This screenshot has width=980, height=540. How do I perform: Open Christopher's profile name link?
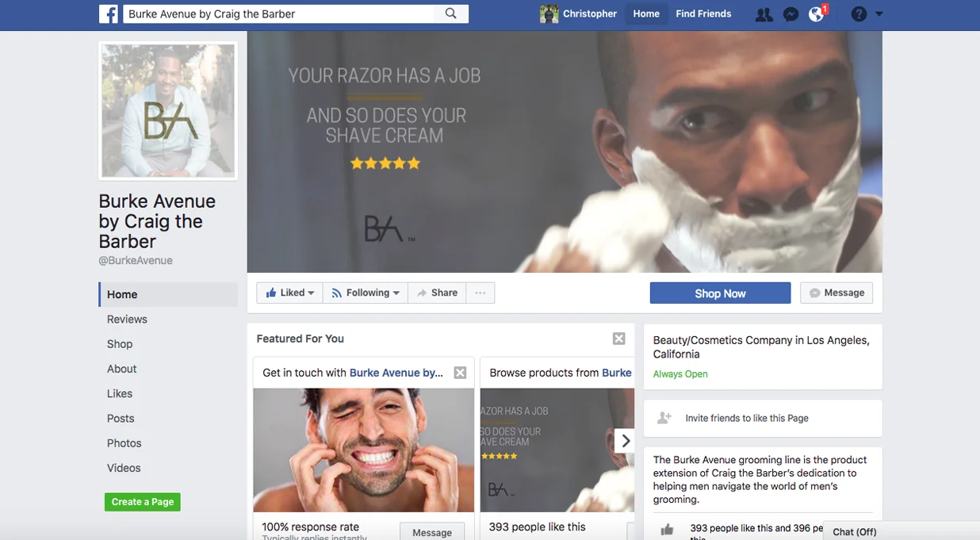(x=590, y=14)
